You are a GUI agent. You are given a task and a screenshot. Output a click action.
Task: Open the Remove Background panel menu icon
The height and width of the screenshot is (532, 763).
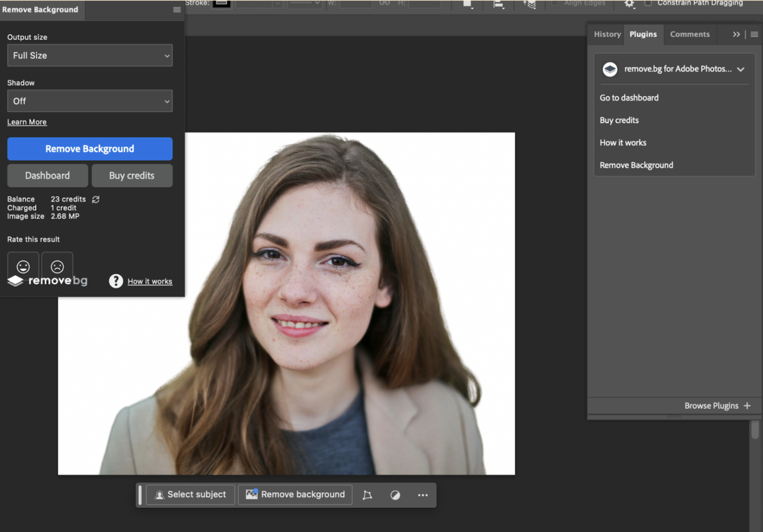coord(176,9)
